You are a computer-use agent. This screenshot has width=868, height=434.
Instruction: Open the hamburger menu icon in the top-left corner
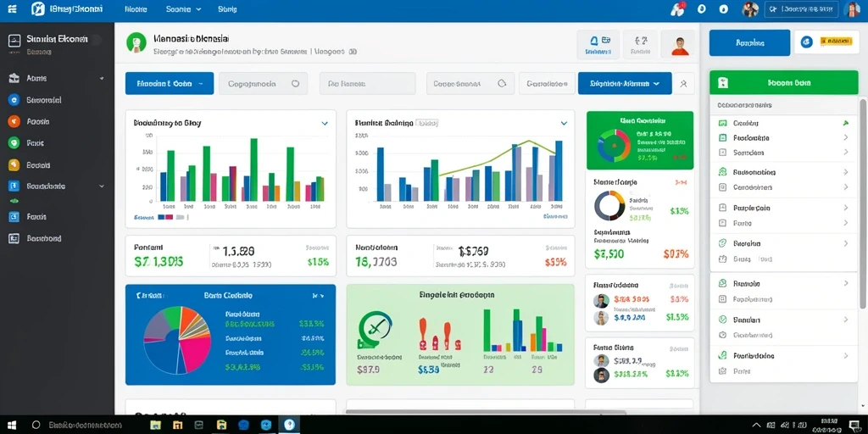(x=13, y=8)
